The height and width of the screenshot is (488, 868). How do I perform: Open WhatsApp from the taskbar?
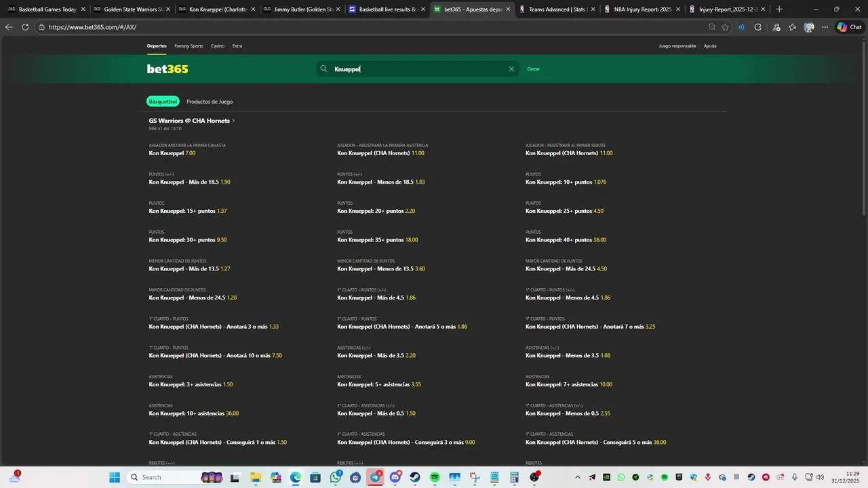click(336, 477)
